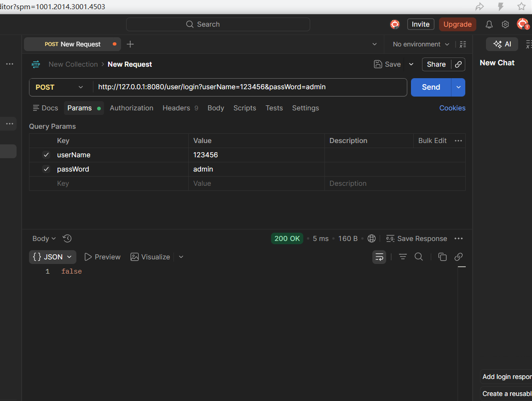Screen dimensions: 532x401
Task: Expand the Visualize options chevron
Action: pyautogui.click(x=181, y=257)
